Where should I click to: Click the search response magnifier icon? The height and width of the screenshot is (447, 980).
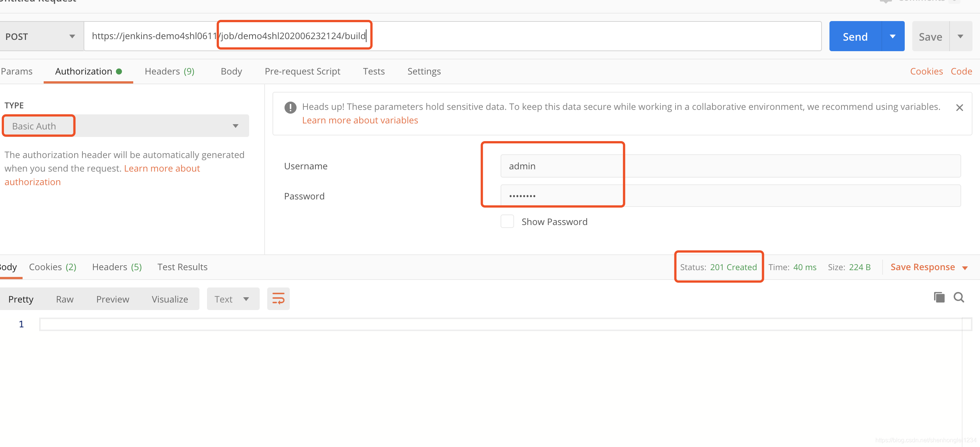tap(959, 297)
